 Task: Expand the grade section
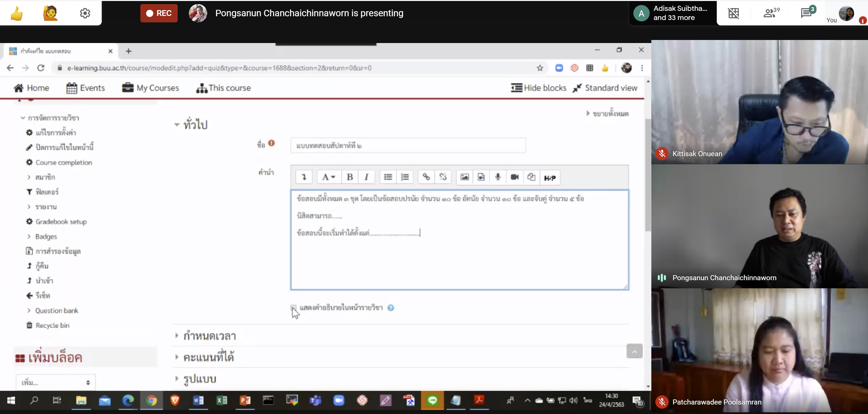[x=209, y=357]
